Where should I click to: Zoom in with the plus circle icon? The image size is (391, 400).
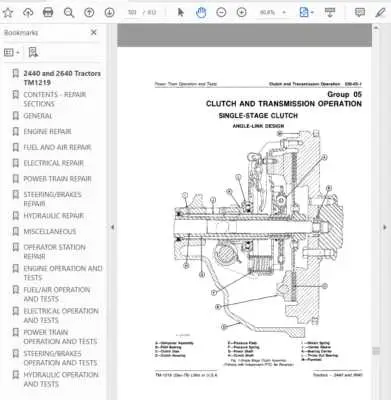point(241,13)
